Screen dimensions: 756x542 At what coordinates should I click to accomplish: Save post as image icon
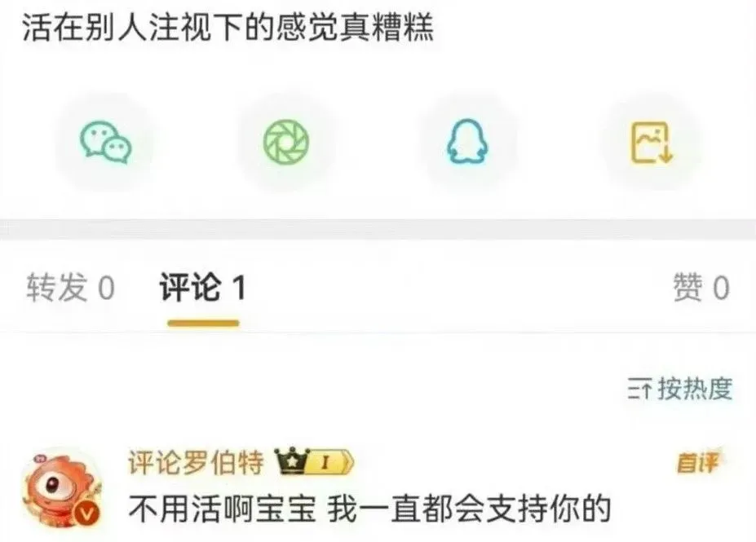(651, 143)
